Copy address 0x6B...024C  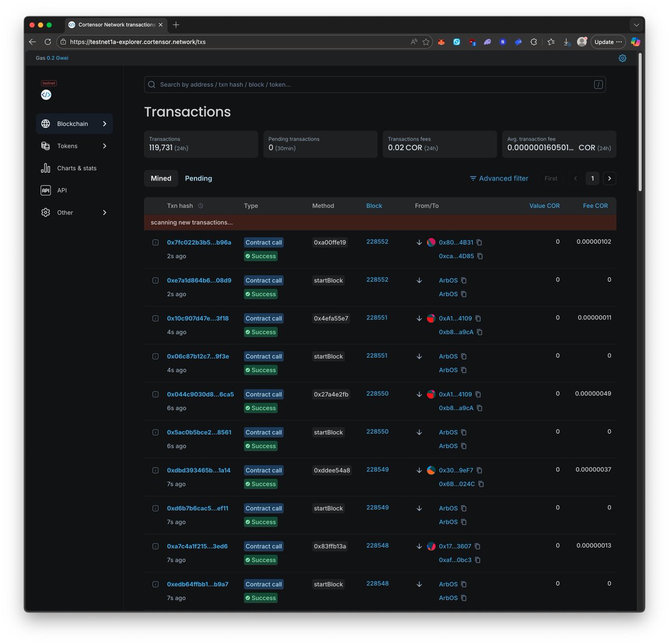[x=481, y=484]
